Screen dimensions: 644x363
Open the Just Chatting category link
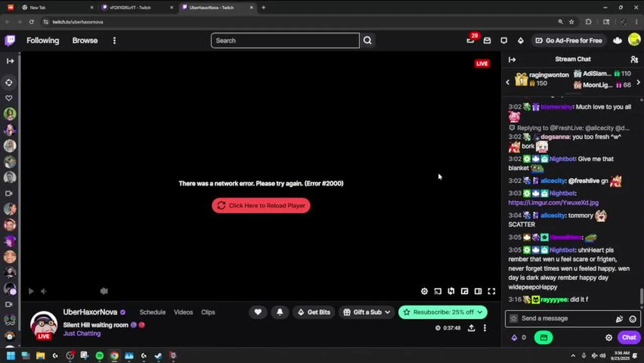click(82, 333)
